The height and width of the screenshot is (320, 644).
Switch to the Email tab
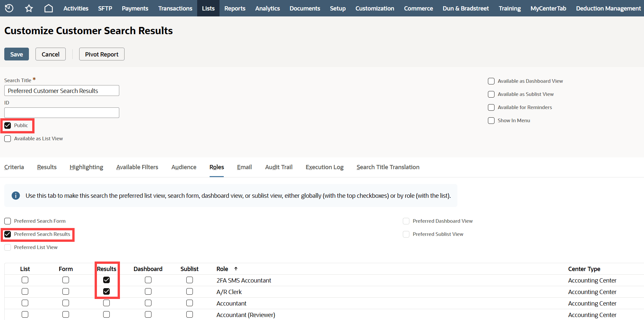coord(244,167)
